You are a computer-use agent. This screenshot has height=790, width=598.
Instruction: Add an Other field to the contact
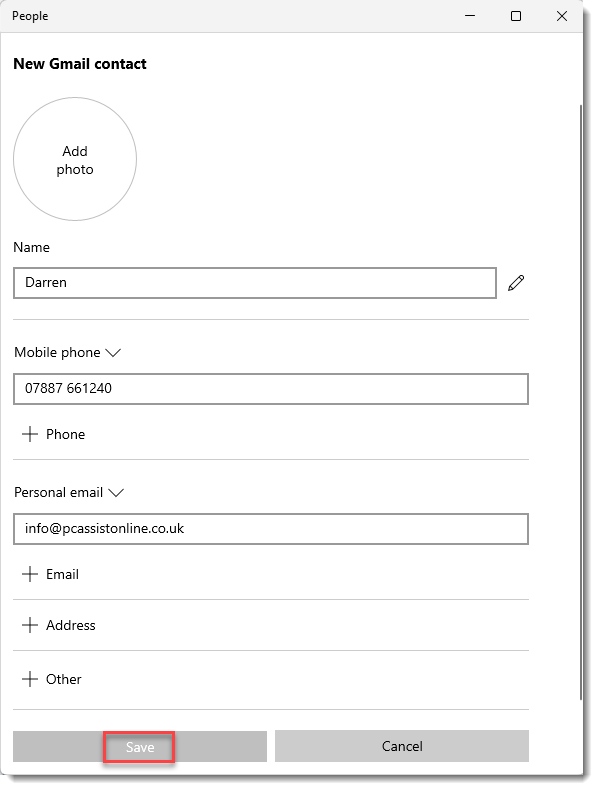(52, 679)
